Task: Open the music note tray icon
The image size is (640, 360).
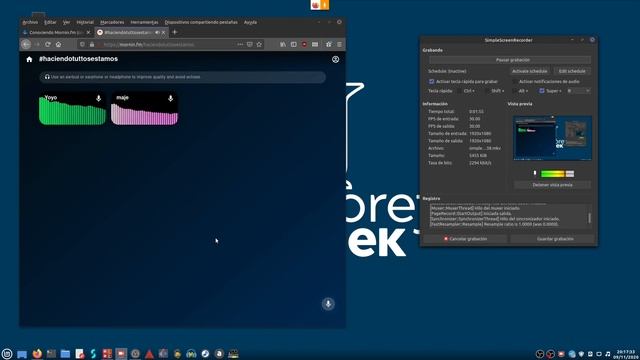Action: coord(608,354)
